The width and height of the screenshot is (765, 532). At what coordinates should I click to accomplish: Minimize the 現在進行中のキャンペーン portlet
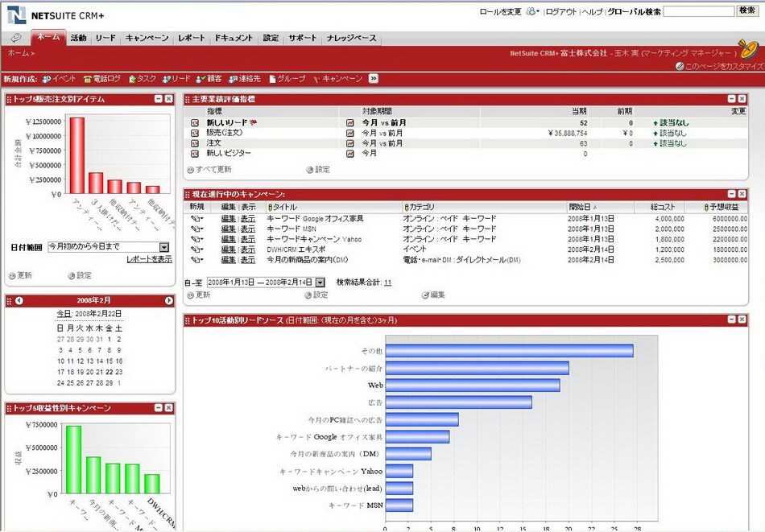click(x=731, y=194)
